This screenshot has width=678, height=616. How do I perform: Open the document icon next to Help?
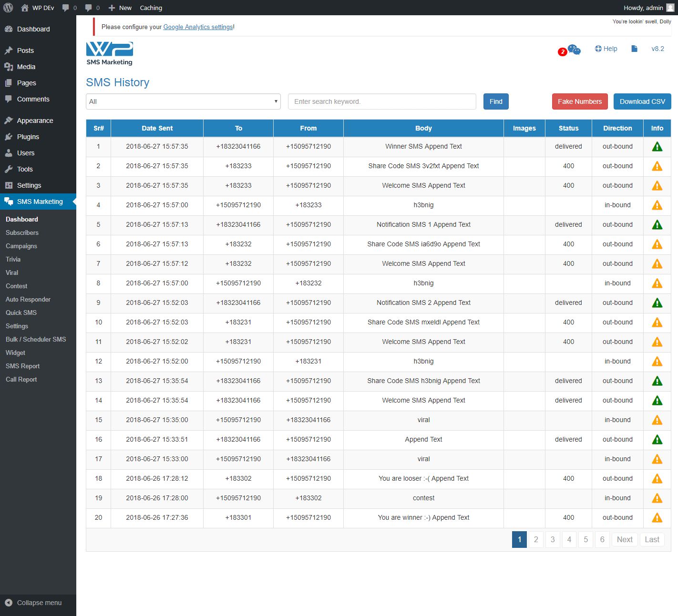[634, 49]
